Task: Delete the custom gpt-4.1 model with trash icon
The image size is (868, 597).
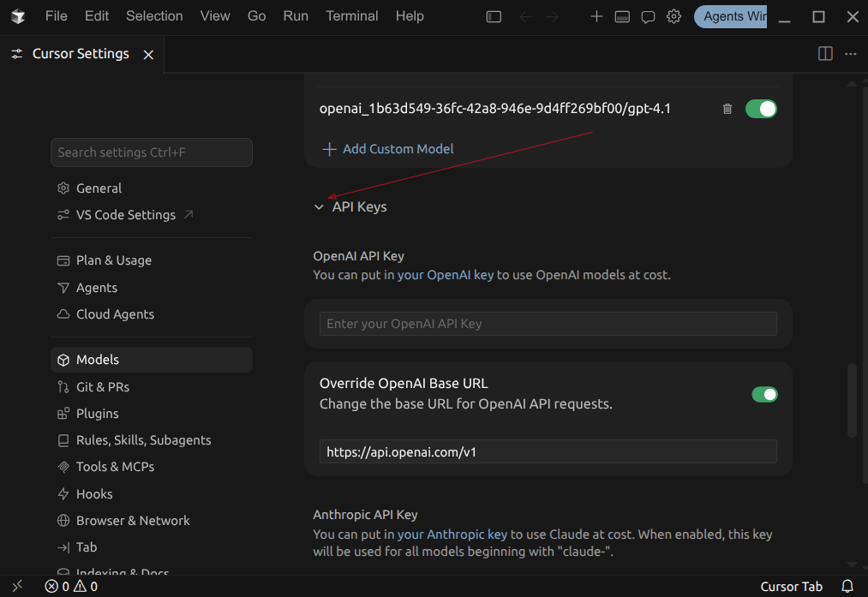Action: click(x=727, y=109)
